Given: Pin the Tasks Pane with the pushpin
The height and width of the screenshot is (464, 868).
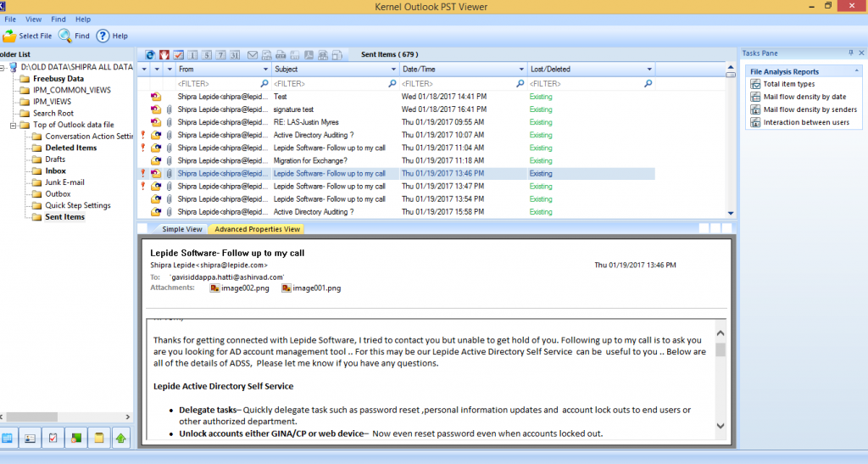Looking at the screenshot, I should (x=851, y=53).
